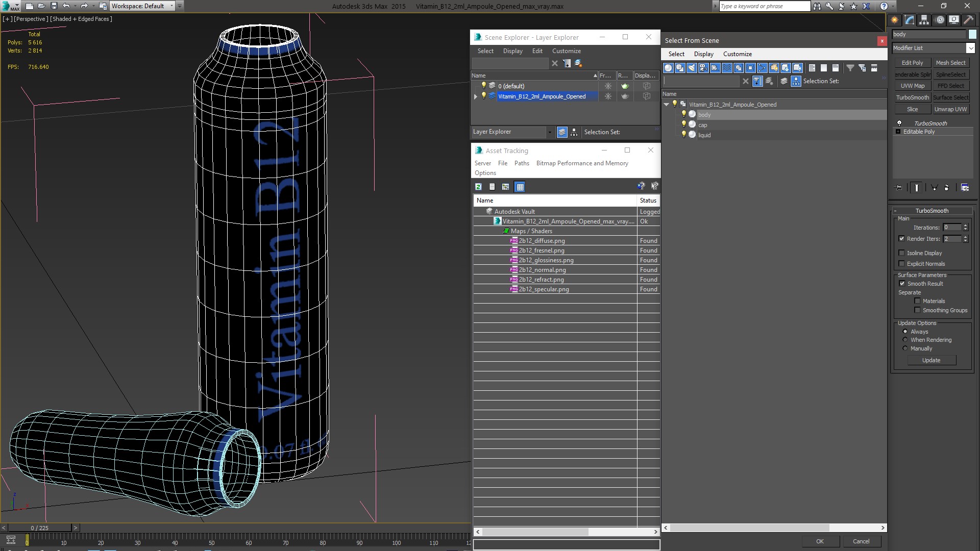The height and width of the screenshot is (551, 980).
Task: Click the object color swatch beside body
Action: (x=972, y=34)
